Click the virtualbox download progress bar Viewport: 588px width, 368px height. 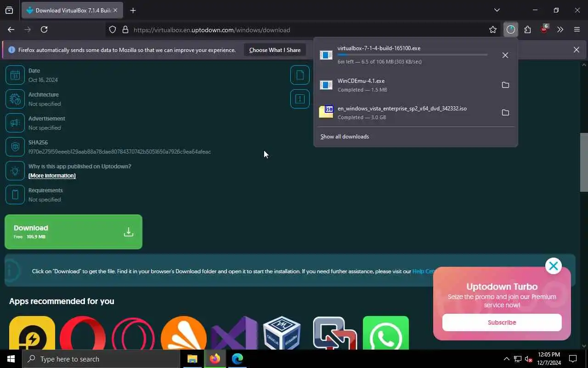(413, 55)
